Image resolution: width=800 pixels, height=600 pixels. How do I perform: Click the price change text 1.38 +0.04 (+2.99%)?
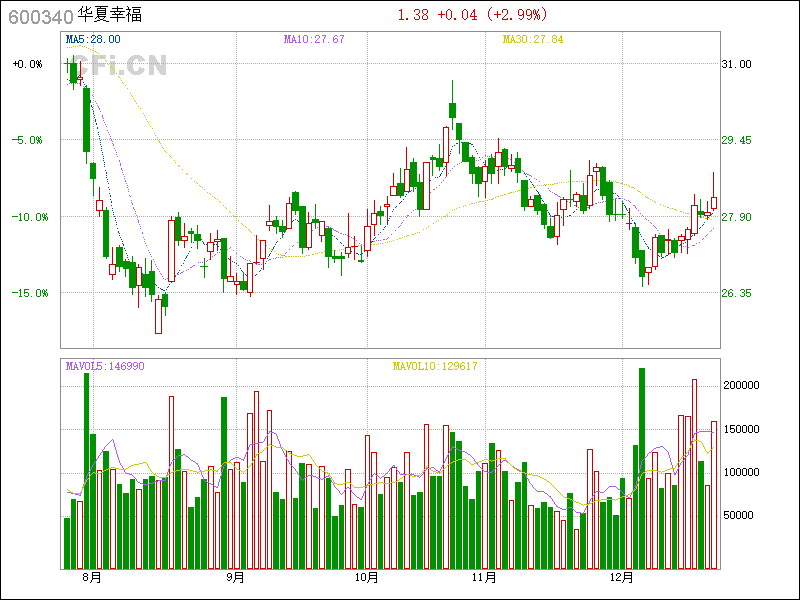point(472,15)
